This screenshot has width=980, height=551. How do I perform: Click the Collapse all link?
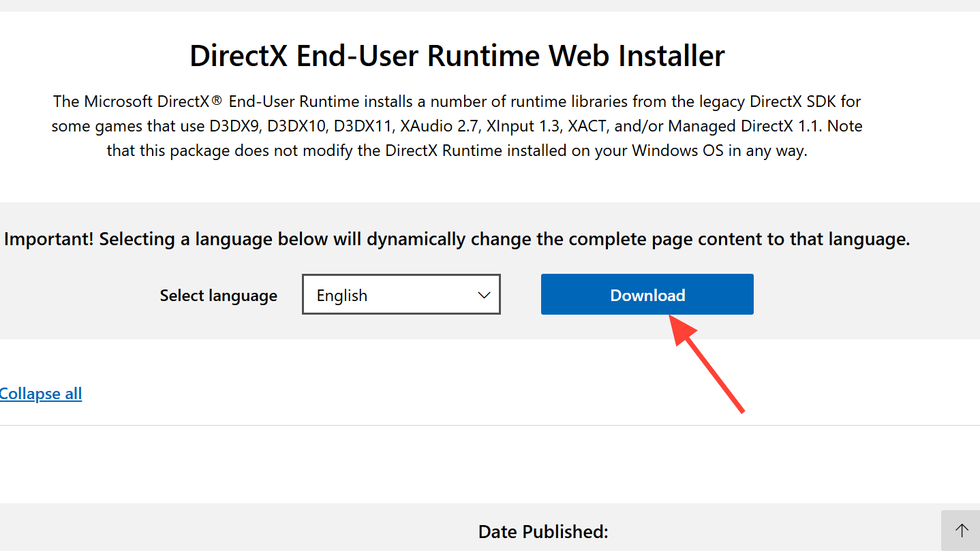coord(41,394)
